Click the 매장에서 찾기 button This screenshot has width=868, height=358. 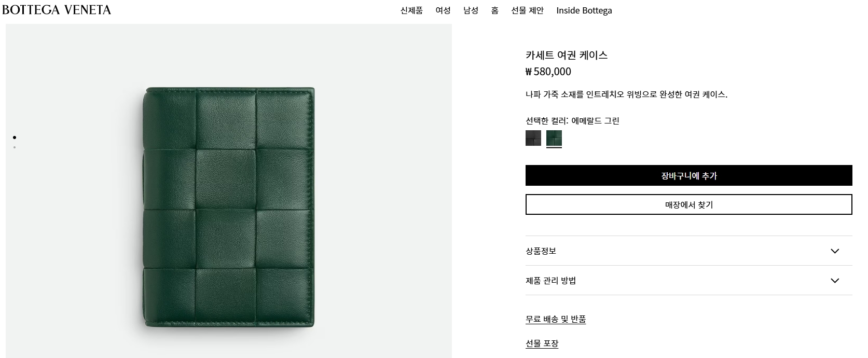point(689,204)
